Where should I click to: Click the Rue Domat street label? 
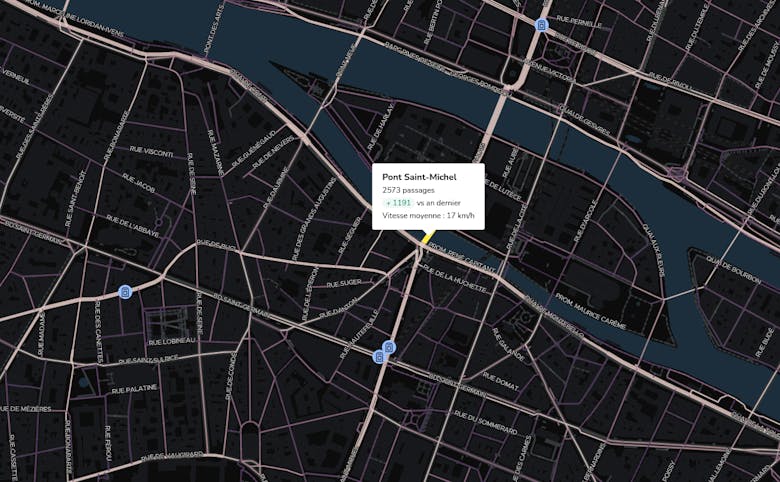click(x=500, y=382)
